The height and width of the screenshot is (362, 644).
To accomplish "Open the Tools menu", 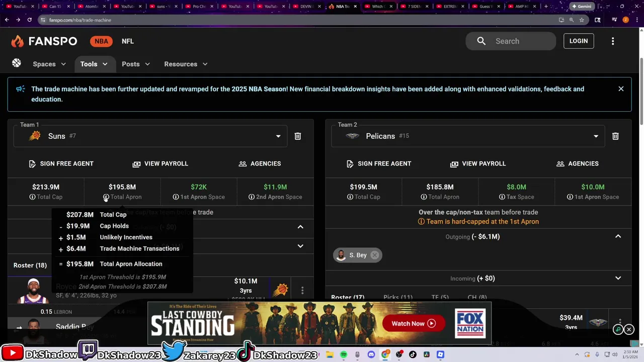I will (94, 64).
